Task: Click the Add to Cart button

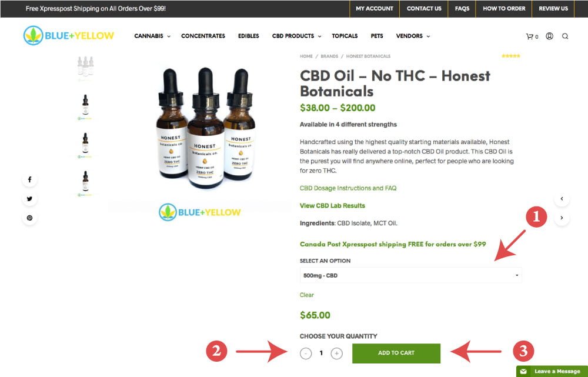Action: click(396, 353)
